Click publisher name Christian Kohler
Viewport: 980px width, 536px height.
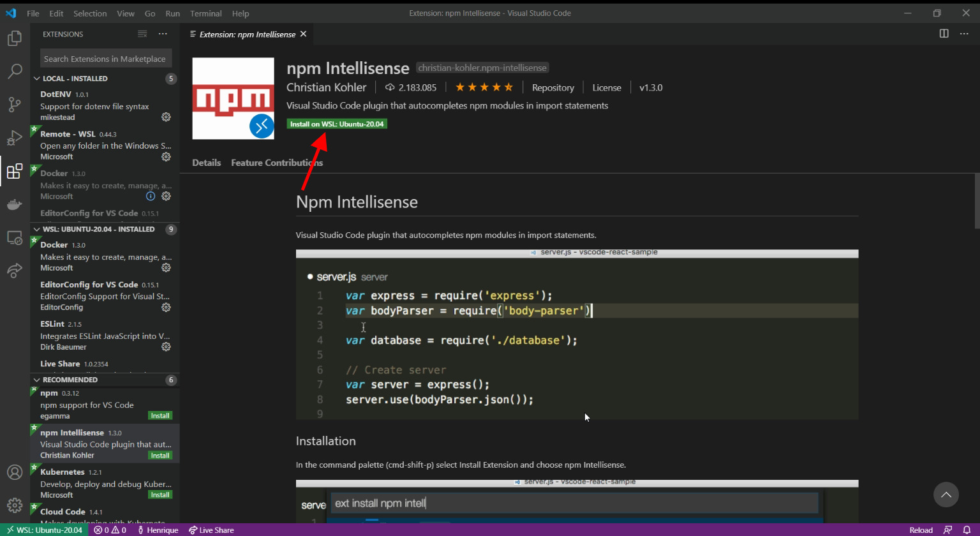pyautogui.click(x=327, y=87)
